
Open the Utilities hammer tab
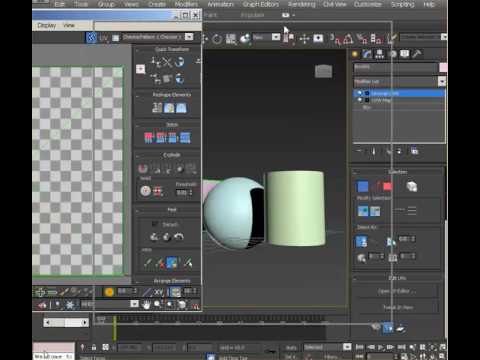(417, 54)
